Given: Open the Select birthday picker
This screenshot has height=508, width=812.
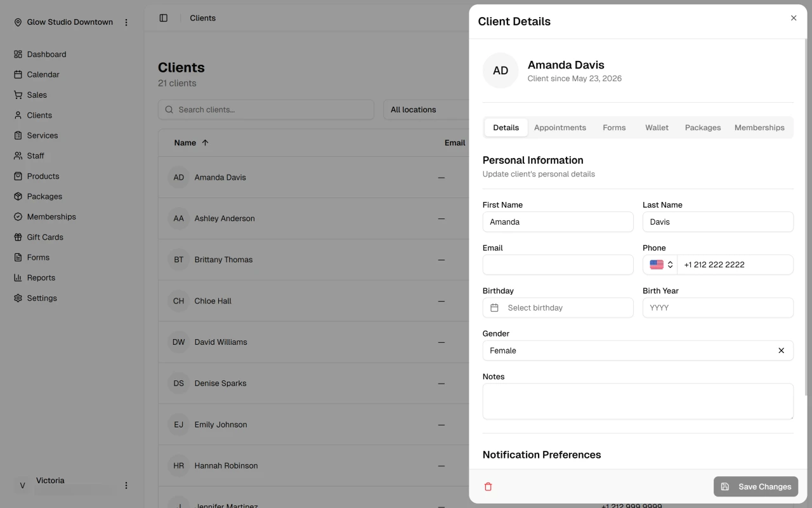Looking at the screenshot, I should click(x=558, y=308).
